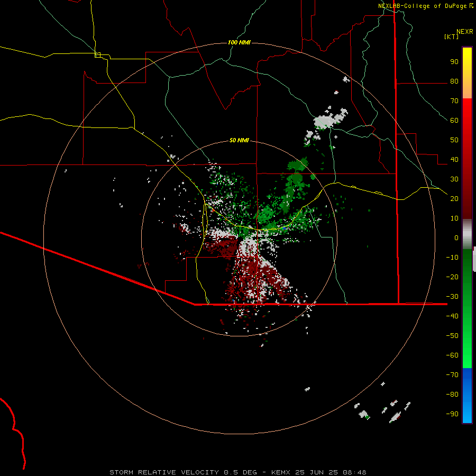
Task: Select the [KT] units label
Action: pos(452,36)
